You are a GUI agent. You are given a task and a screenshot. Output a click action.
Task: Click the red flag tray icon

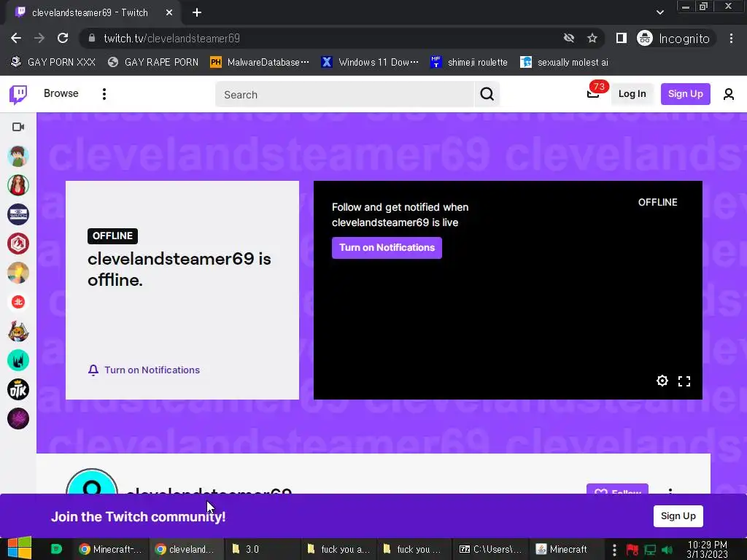[632, 550]
